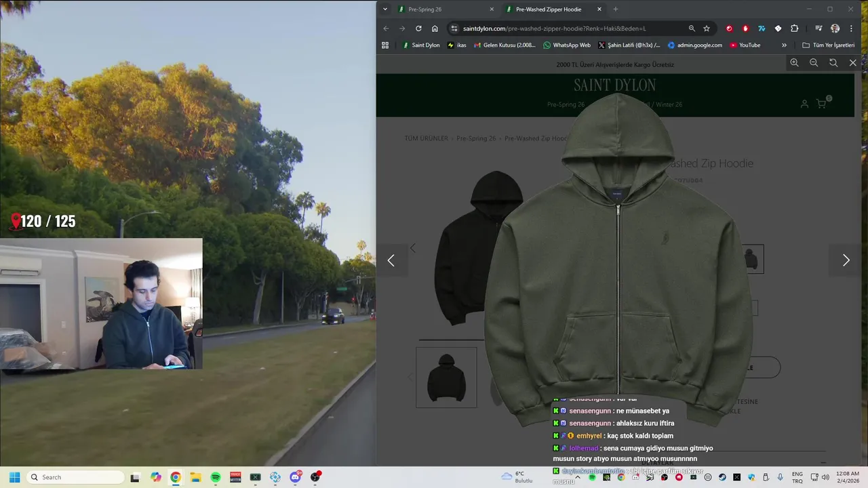Open the Saint Dylon bookmark
Image resolution: width=868 pixels, height=488 pixels.
[x=421, y=45]
